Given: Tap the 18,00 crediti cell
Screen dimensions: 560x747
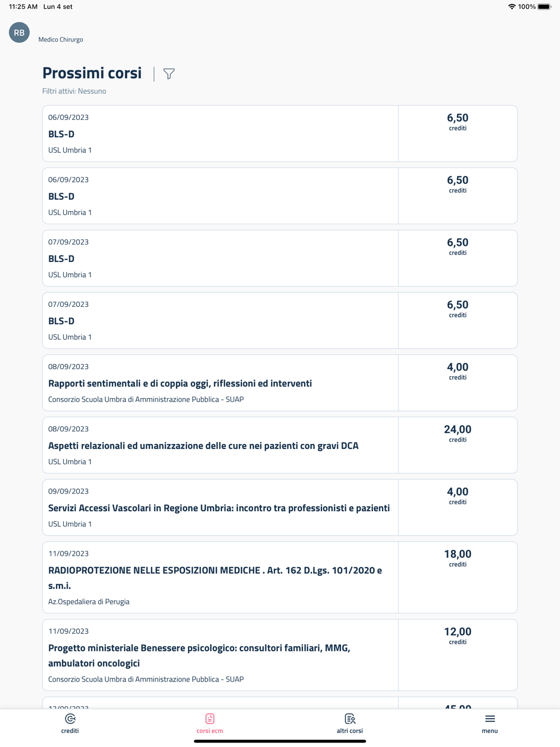Looking at the screenshot, I should pyautogui.click(x=458, y=558).
